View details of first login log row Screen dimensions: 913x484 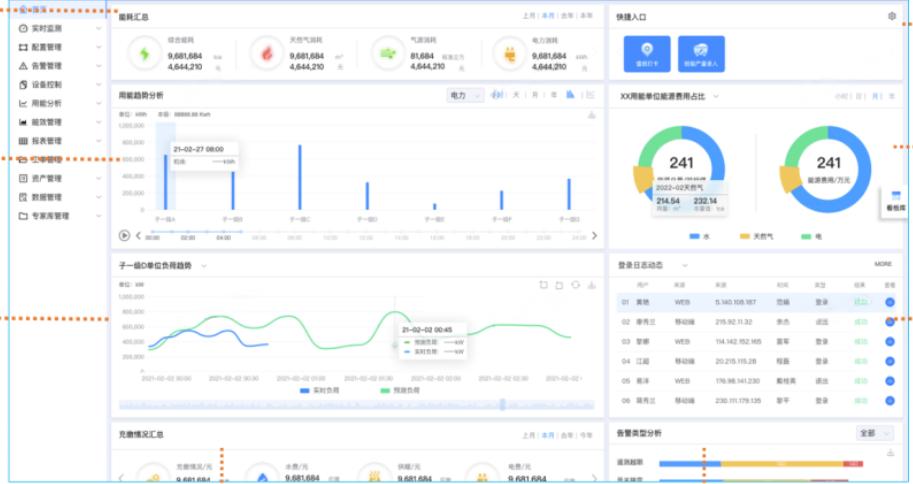click(x=889, y=301)
